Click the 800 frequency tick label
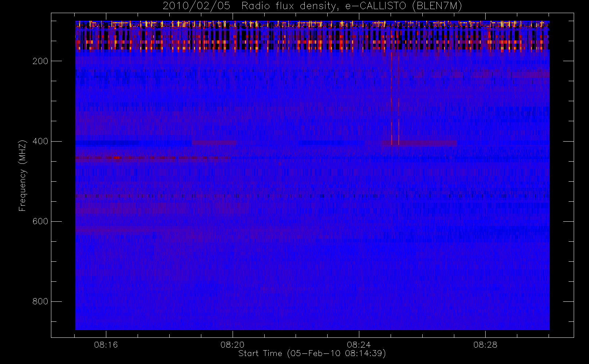This screenshot has height=364, width=589. click(40, 301)
